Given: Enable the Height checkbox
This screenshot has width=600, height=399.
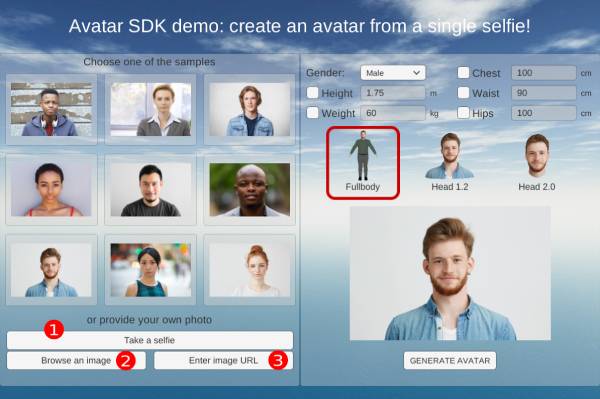Looking at the screenshot, I should [x=313, y=93].
